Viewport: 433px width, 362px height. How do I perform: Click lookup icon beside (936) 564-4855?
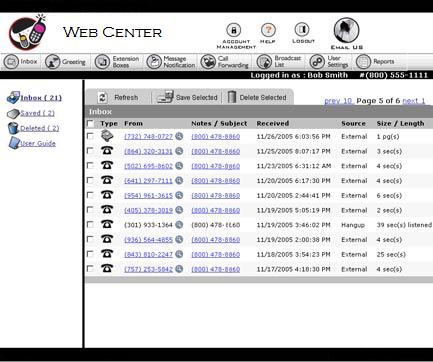coord(179,239)
